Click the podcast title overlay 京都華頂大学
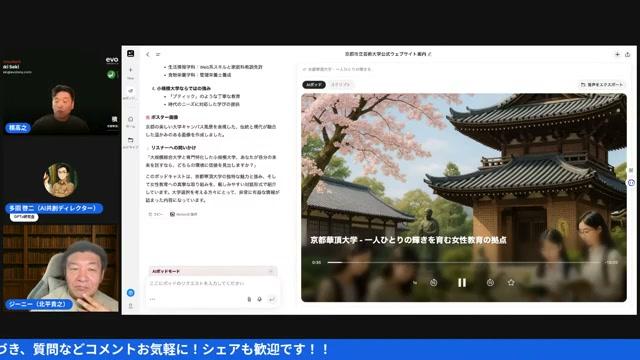Image resolution: width=640 pixels, height=360 pixels. [408, 240]
